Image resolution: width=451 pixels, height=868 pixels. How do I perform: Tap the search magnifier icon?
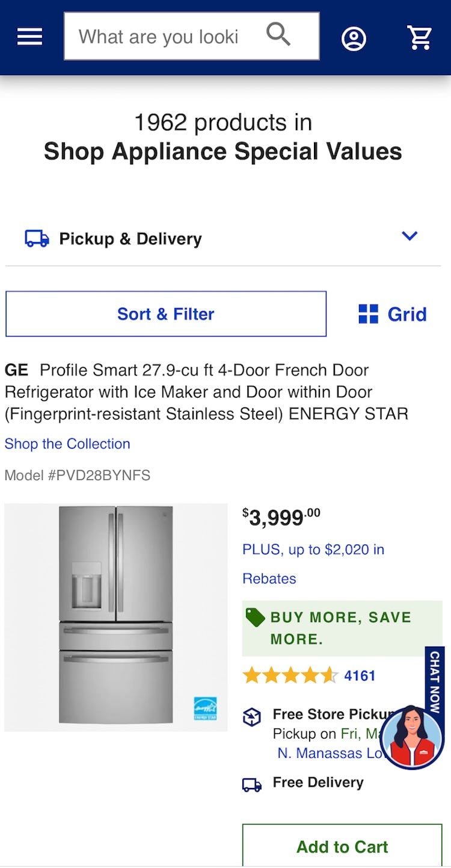point(278,35)
